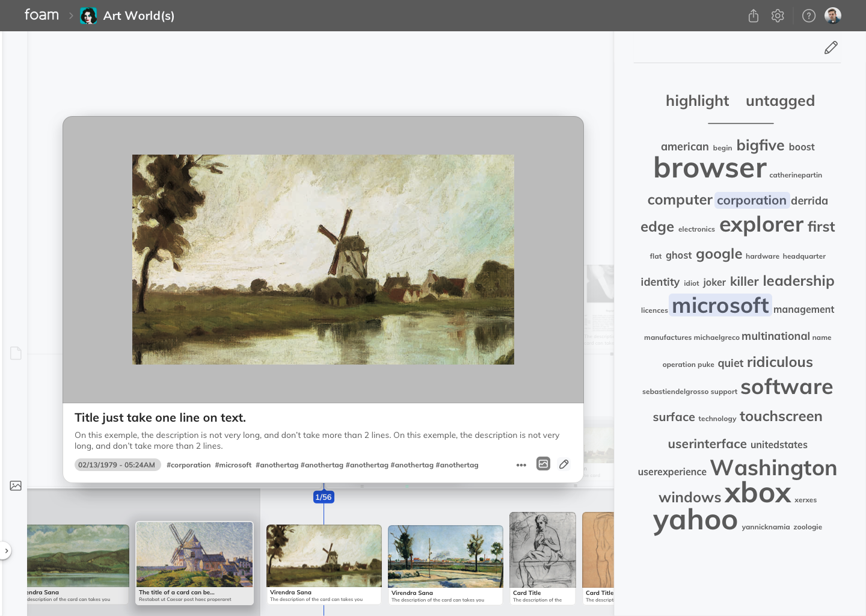
Task: Select the ghost tag
Action: click(679, 256)
